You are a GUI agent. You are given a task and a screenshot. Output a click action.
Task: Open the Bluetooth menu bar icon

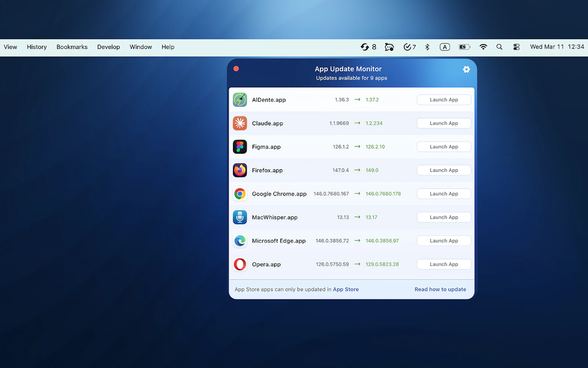(427, 47)
